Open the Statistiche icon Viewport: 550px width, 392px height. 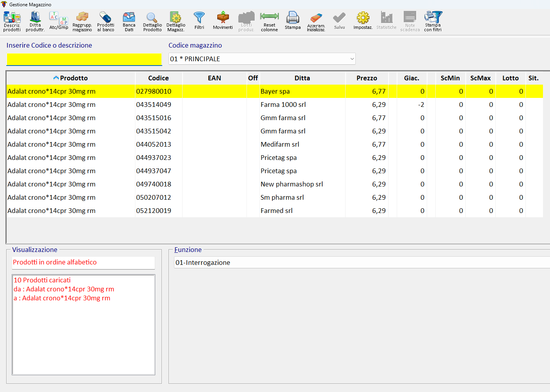point(387,21)
